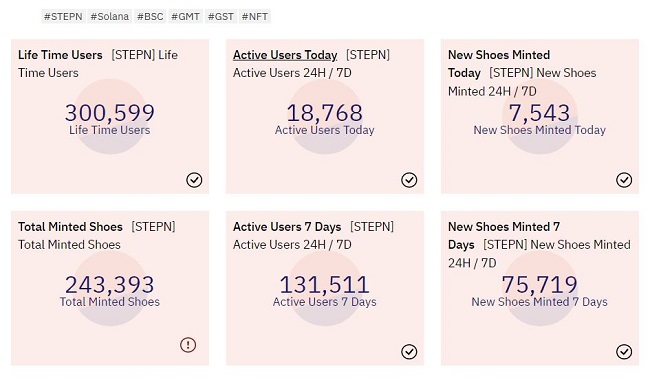The image size is (650, 380).
Task: Choose the #GMT tag
Action: 185,17
